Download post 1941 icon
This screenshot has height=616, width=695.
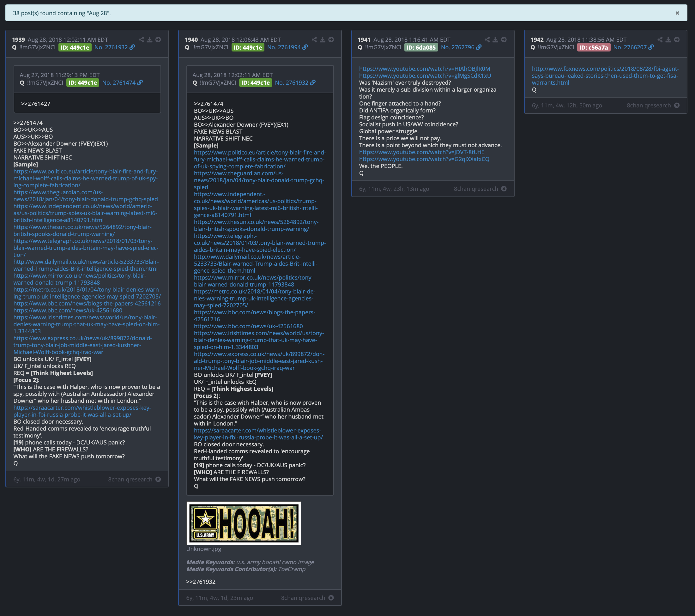495,40
